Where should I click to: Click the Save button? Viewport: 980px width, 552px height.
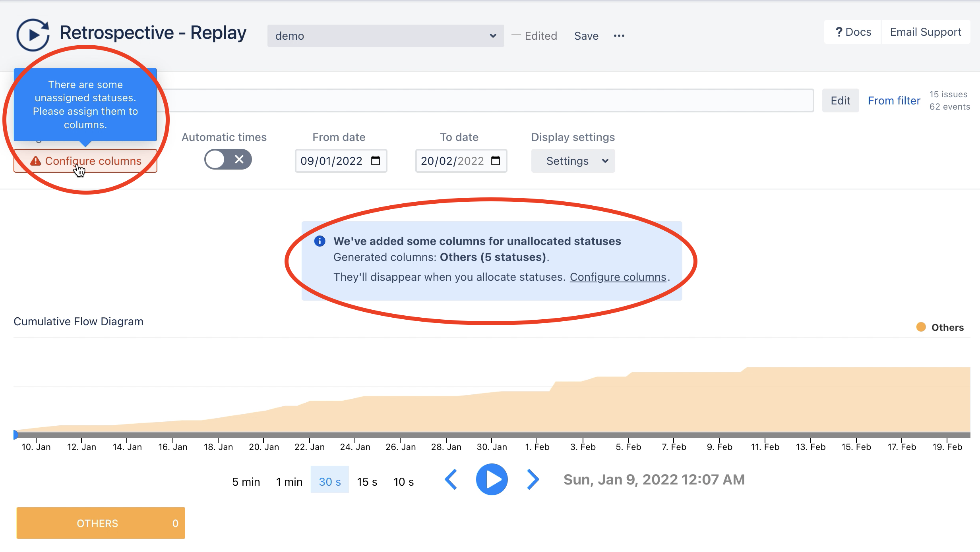tap(586, 36)
